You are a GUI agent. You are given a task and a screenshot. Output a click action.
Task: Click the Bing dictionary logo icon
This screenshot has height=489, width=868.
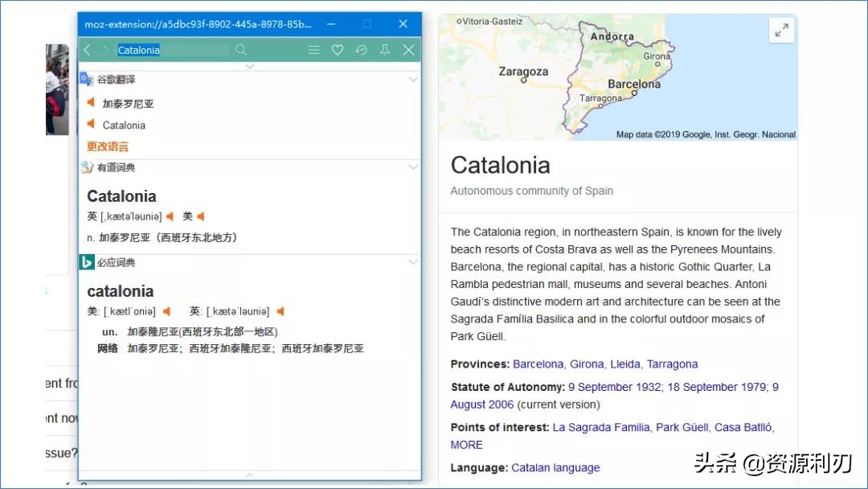(x=86, y=262)
